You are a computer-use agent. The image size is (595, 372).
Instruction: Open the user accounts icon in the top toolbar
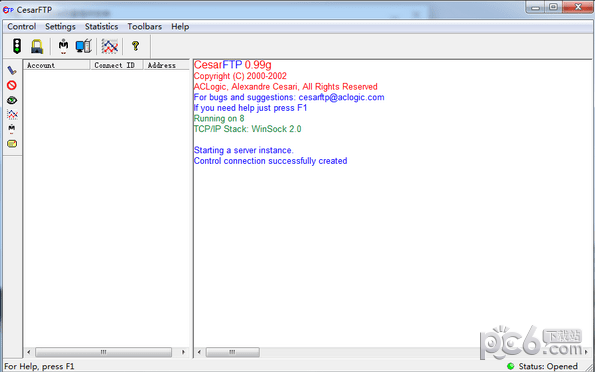[63, 46]
